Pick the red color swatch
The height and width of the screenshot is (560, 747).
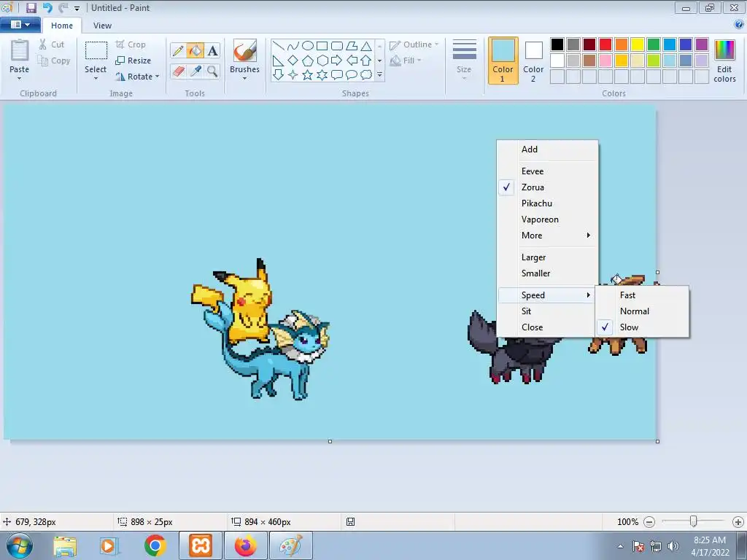(x=605, y=44)
